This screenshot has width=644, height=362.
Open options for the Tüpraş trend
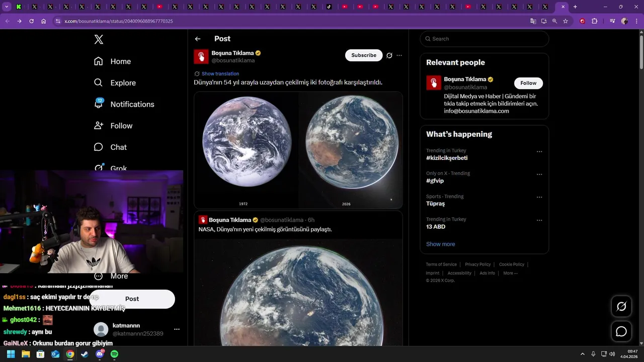click(x=539, y=197)
